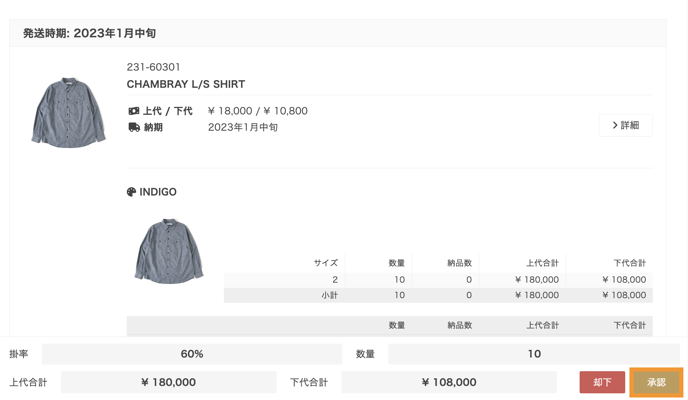Select the size 2 row in the table

point(438,280)
